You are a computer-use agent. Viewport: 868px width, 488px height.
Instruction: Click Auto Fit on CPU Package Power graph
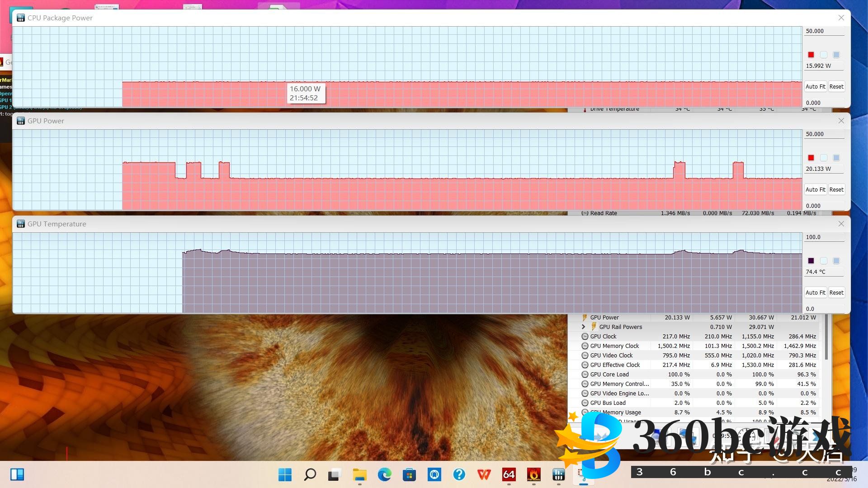[x=815, y=87]
